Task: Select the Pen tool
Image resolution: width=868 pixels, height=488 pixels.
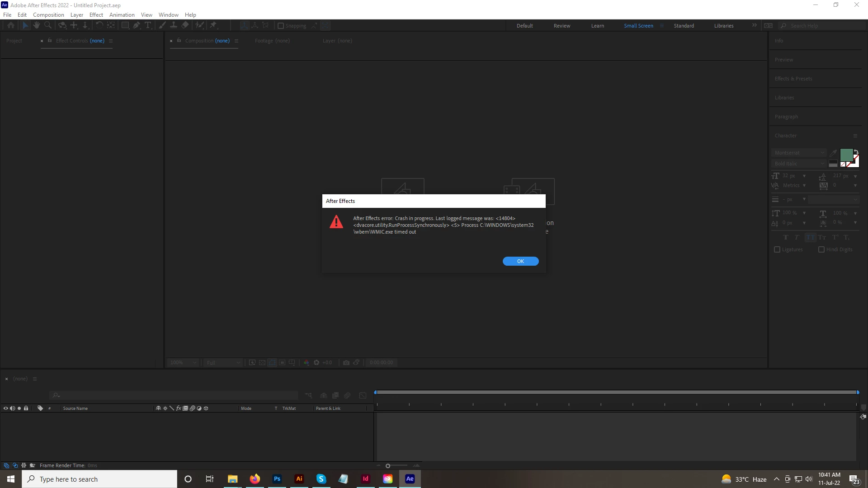Action: (x=137, y=25)
